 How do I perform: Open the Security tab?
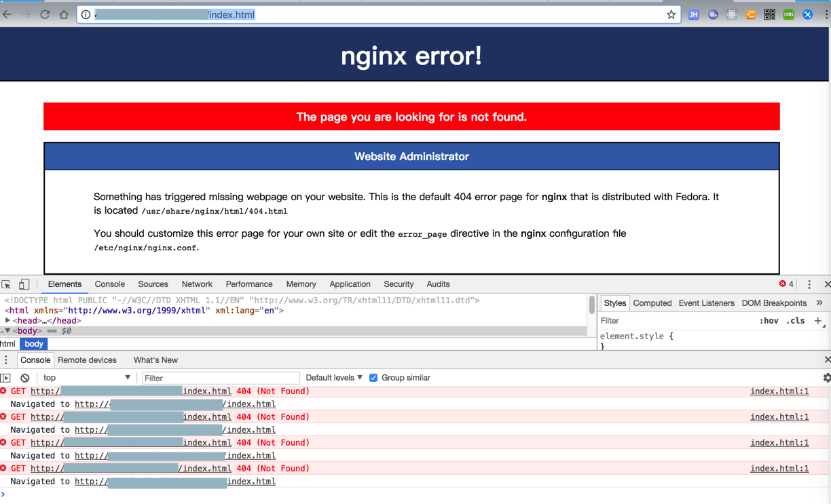point(399,284)
